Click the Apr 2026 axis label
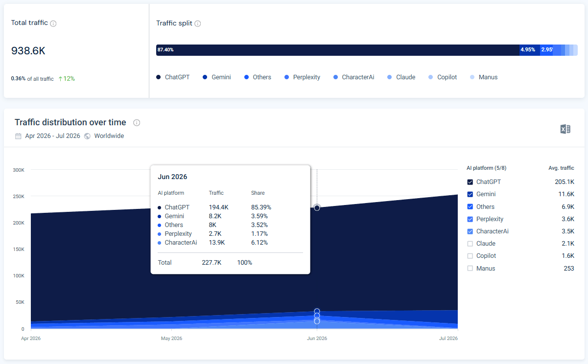Screen dimensions: 588x364 pos(31,339)
